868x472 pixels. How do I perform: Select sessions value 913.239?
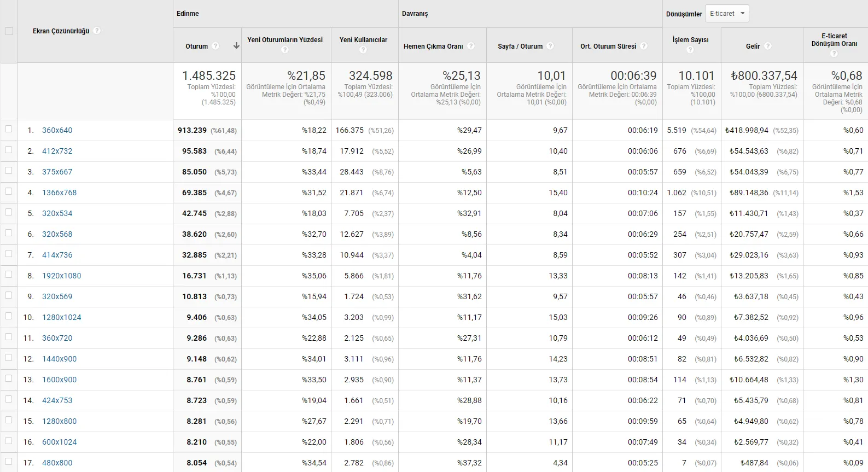pyautogui.click(x=192, y=130)
